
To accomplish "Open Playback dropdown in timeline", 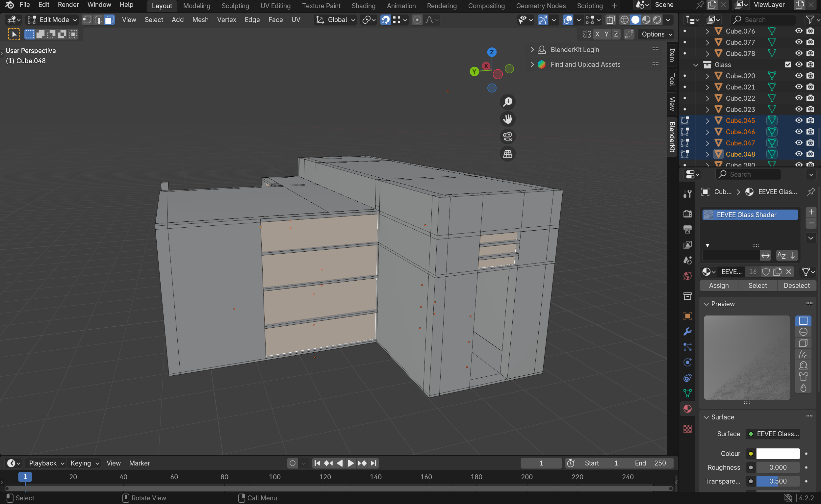I will pos(46,463).
